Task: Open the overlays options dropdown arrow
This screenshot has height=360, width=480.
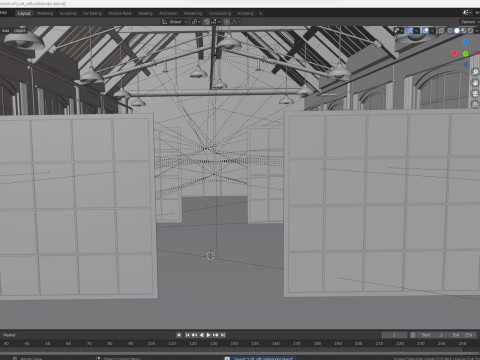Action: (432, 31)
